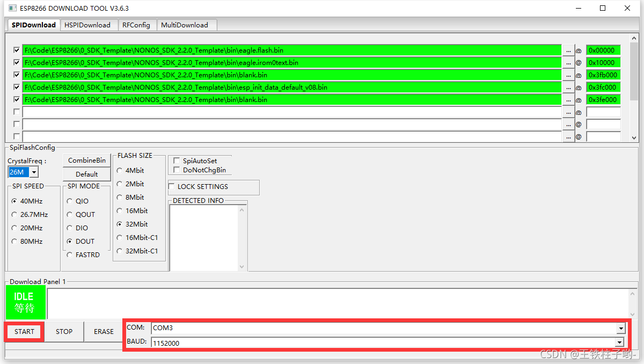This screenshot has height=364, width=644.
Task: Click the first empty file path field
Action: 292,112
